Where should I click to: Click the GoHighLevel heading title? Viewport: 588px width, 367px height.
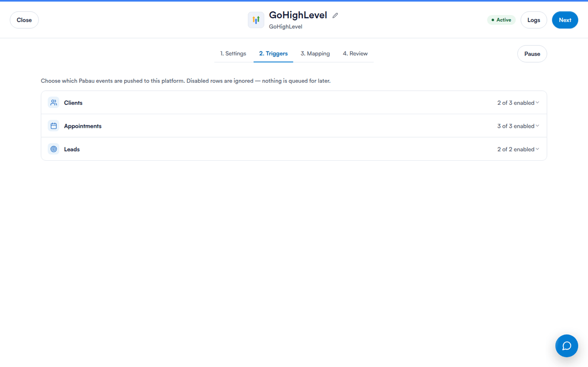click(x=298, y=15)
